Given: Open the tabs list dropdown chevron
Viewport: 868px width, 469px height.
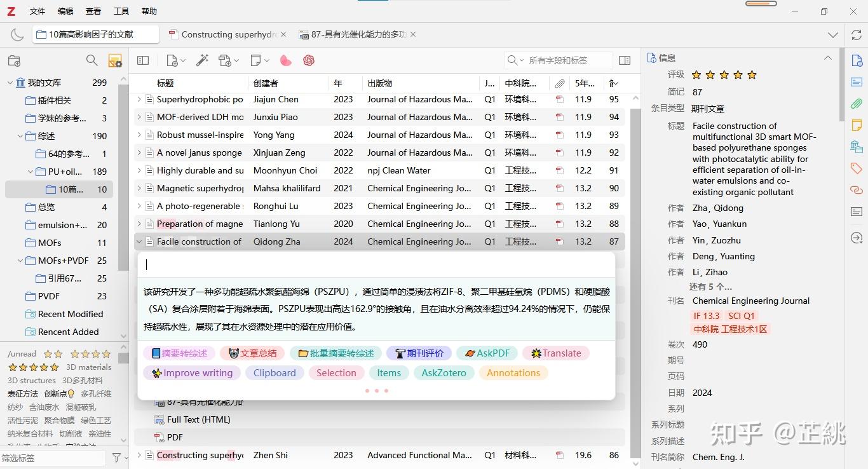Looking at the screenshot, I should (x=833, y=35).
